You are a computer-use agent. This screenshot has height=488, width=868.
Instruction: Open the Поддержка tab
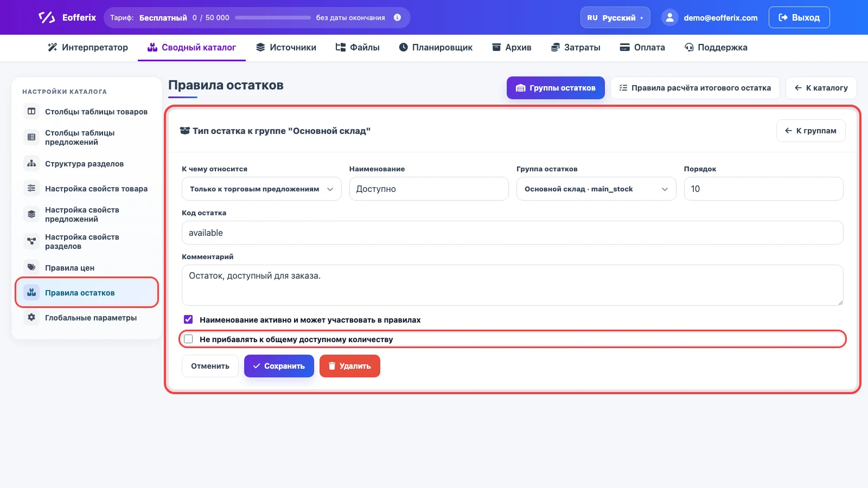716,47
